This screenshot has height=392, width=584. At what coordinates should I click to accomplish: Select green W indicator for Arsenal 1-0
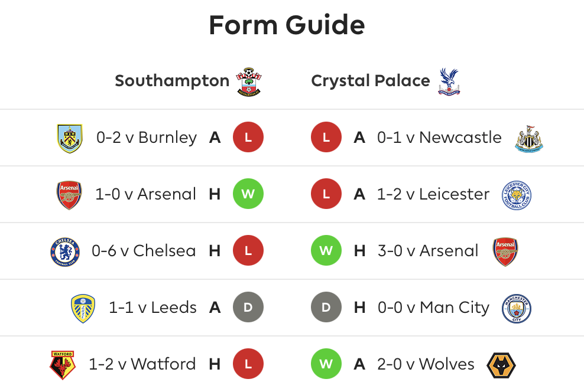248,194
